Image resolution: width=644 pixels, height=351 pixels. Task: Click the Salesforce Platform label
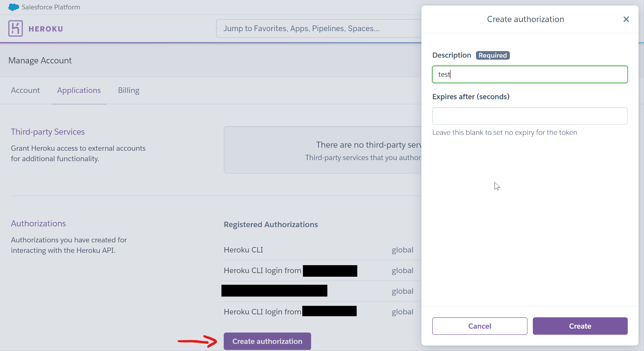(x=51, y=7)
